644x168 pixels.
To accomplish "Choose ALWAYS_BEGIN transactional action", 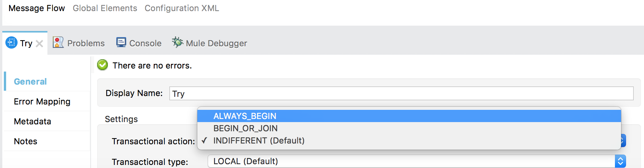I will pyautogui.click(x=245, y=116).
